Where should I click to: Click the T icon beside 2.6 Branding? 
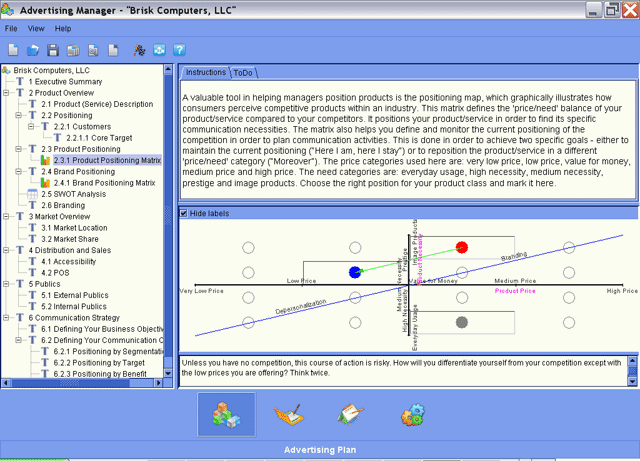tap(33, 205)
